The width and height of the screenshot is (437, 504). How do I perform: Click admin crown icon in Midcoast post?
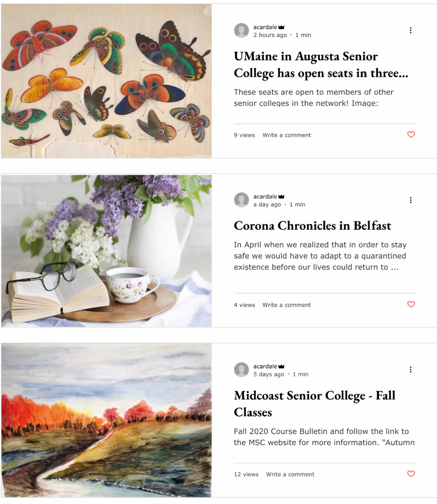tap(281, 366)
